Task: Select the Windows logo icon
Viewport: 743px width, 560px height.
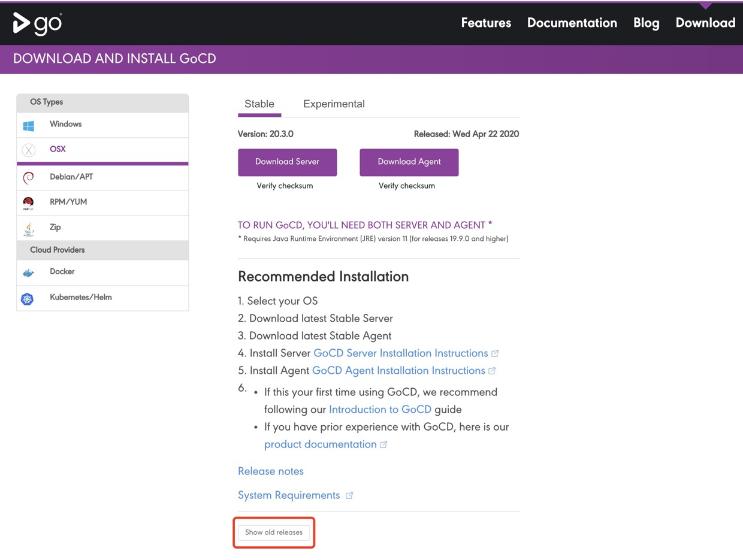Action: coord(28,126)
